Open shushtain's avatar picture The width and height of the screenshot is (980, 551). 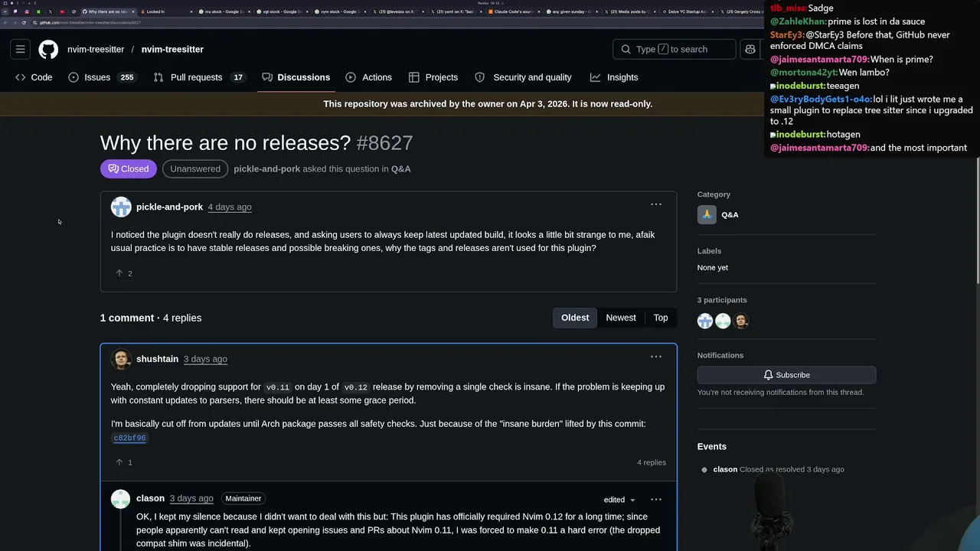pyautogui.click(x=121, y=359)
